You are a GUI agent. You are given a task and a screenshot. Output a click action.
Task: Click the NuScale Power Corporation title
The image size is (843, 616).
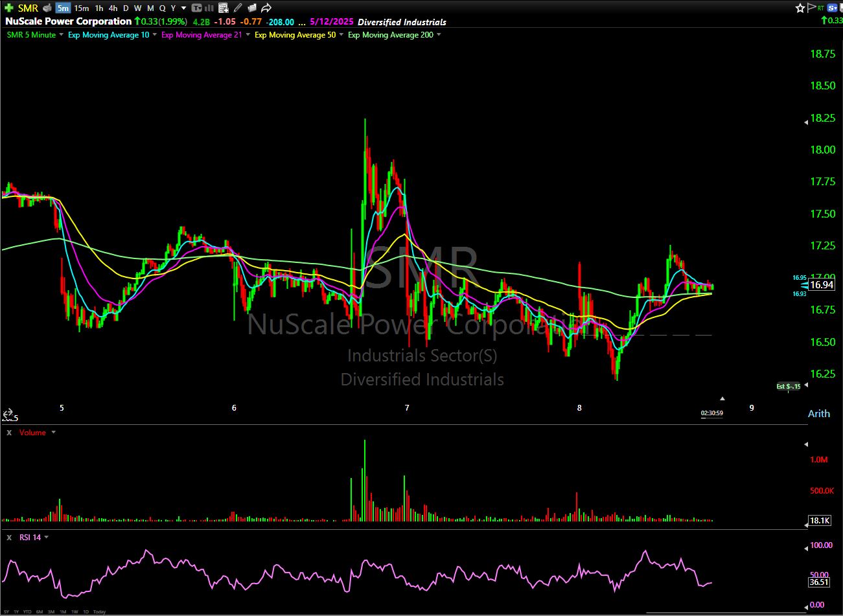click(68, 21)
